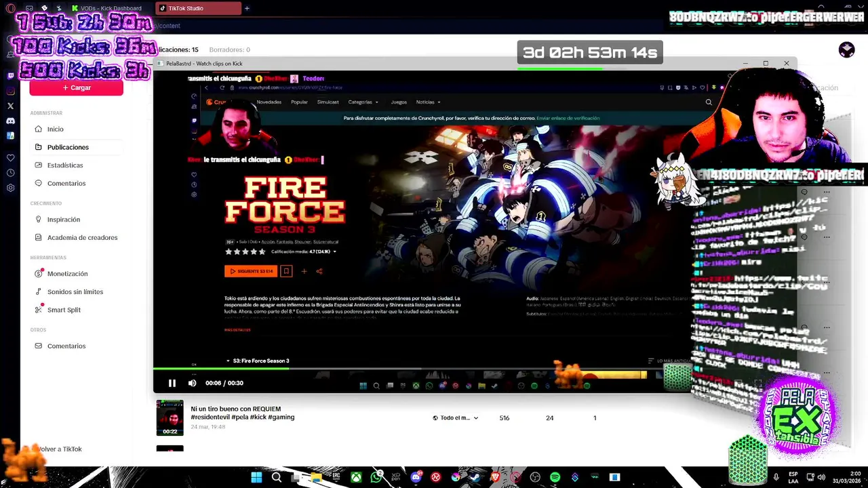Open a new browser tab
The width and height of the screenshot is (868, 488).
pos(247,8)
